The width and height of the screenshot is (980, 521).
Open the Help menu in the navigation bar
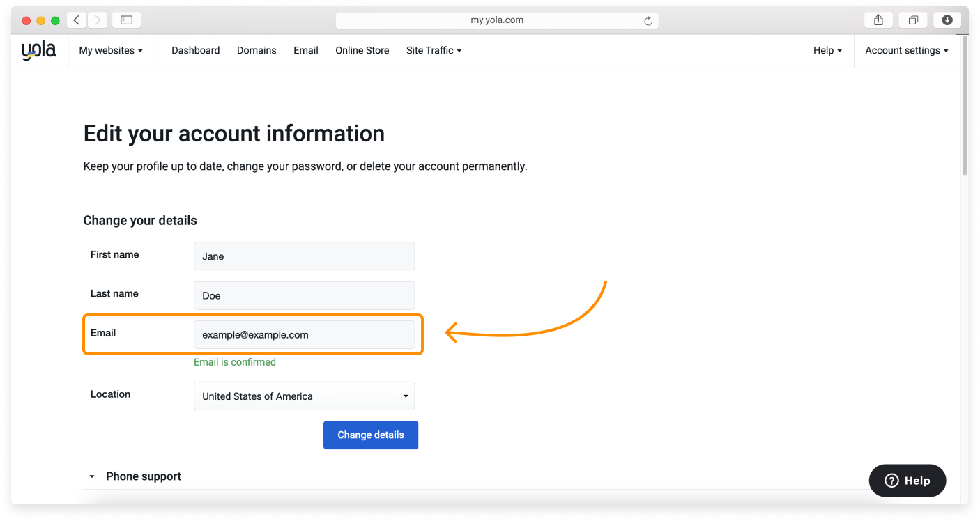coord(827,50)
